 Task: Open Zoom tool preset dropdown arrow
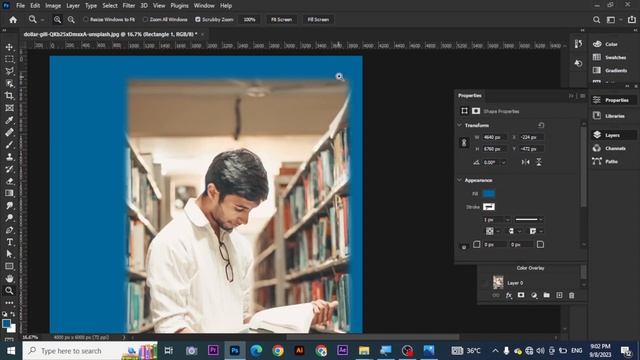point(42,20)
